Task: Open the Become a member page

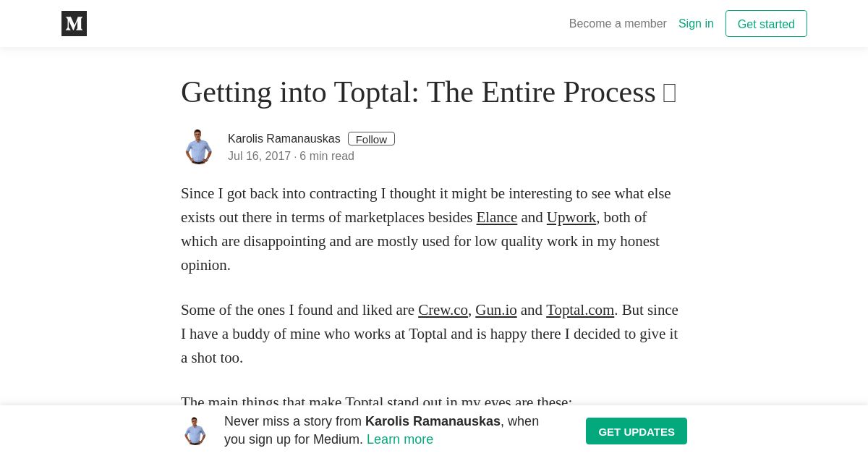Action: coord(618,24)
